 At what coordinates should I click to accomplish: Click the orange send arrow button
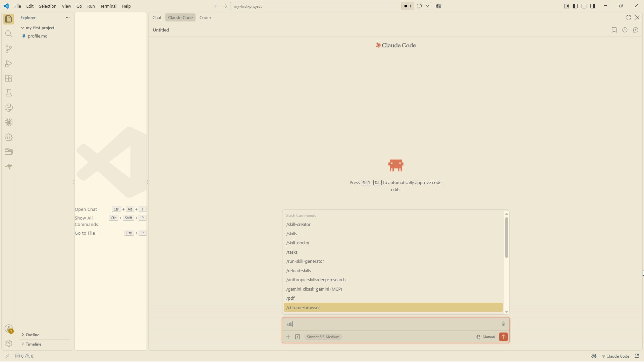click(x=503, y=337)
